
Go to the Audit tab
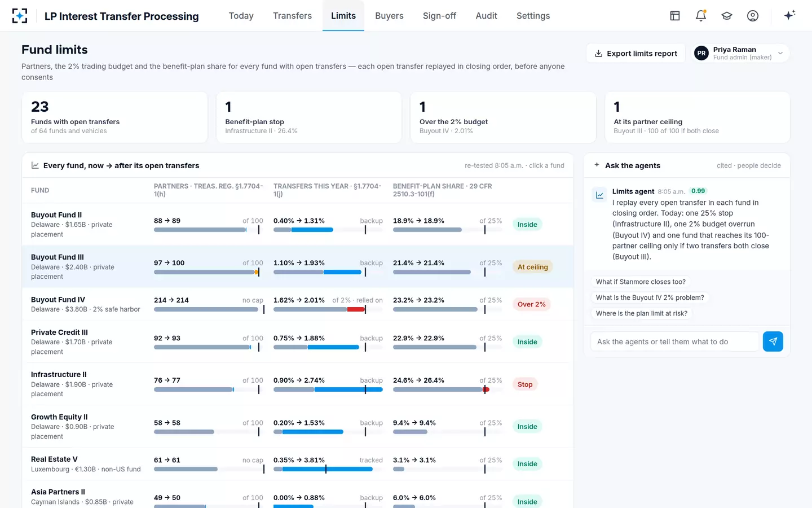486,16
